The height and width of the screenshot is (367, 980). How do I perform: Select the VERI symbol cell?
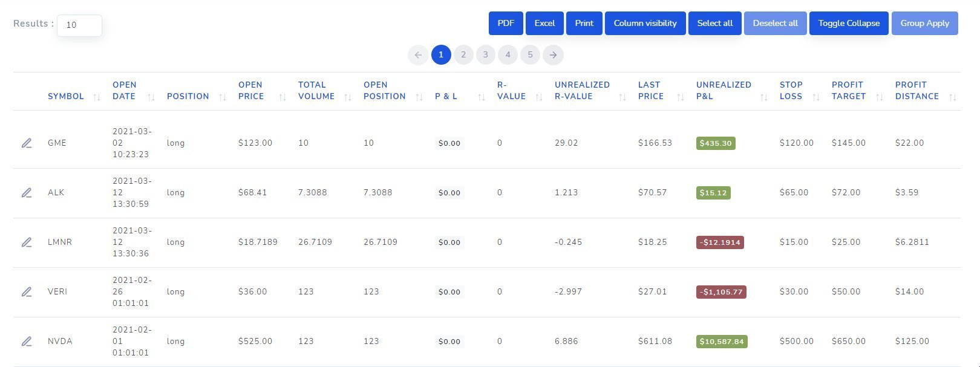pos(57,292)
